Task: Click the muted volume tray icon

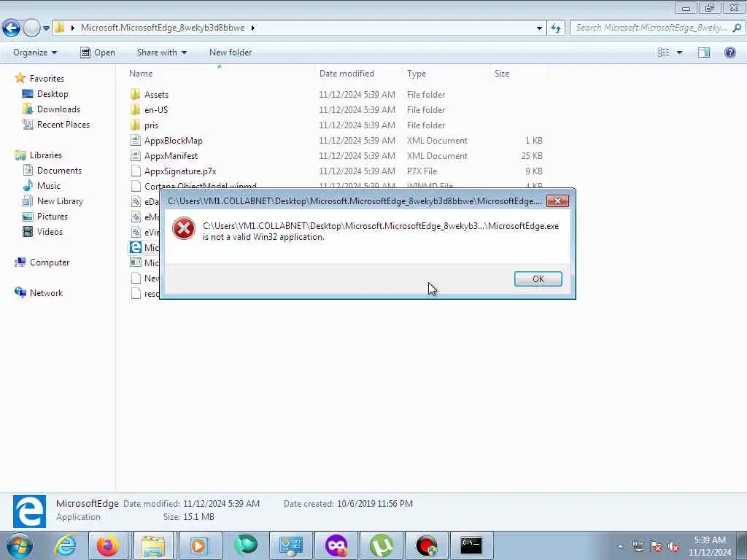Action: click(x=673, y=547)
